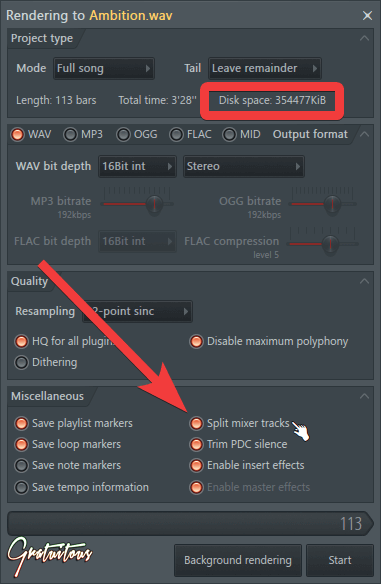The height and width of the screenshot is (584, 381).
Task: Collapse the Miscellaneous section chevron
Action: [364, 396]
